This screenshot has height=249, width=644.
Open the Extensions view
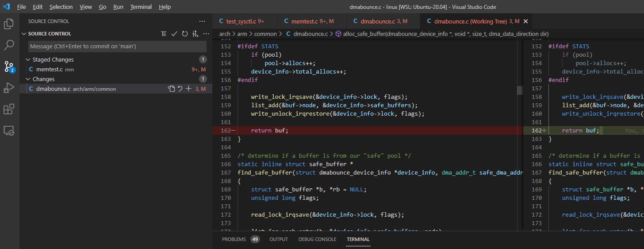9,109
